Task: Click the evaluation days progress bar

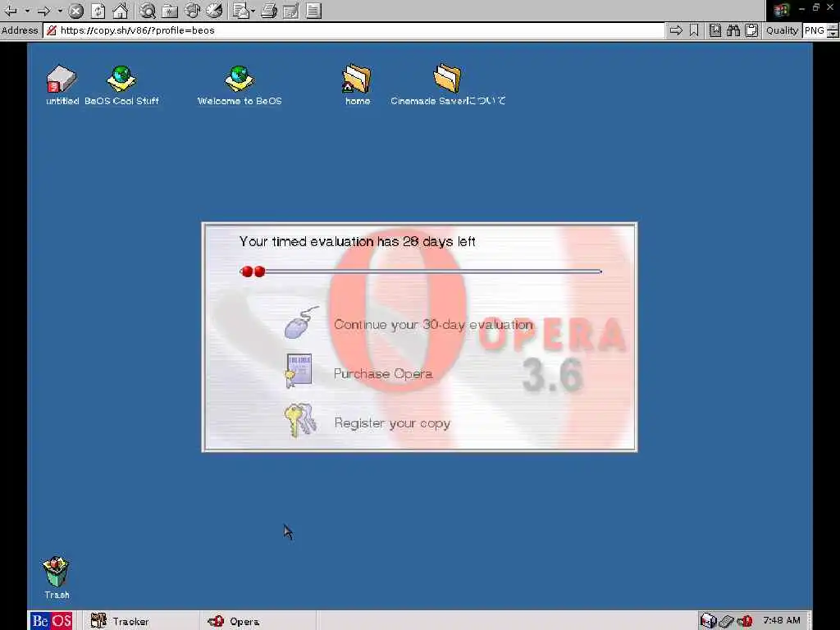Action: point(421,272)
